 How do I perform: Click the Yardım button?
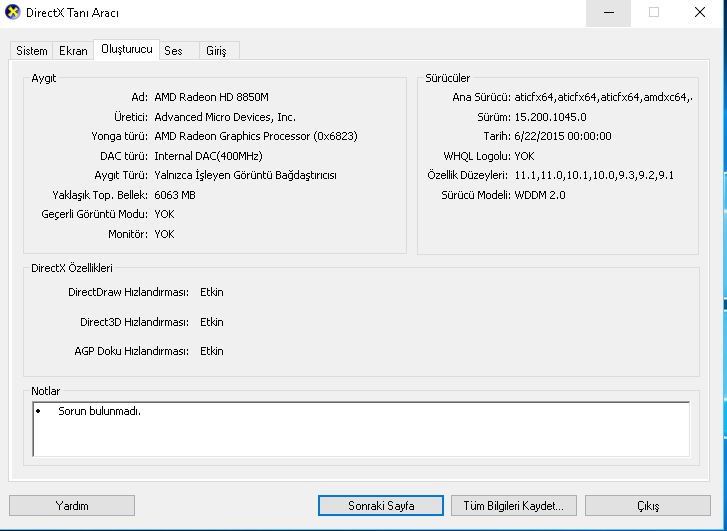[72, 505]
